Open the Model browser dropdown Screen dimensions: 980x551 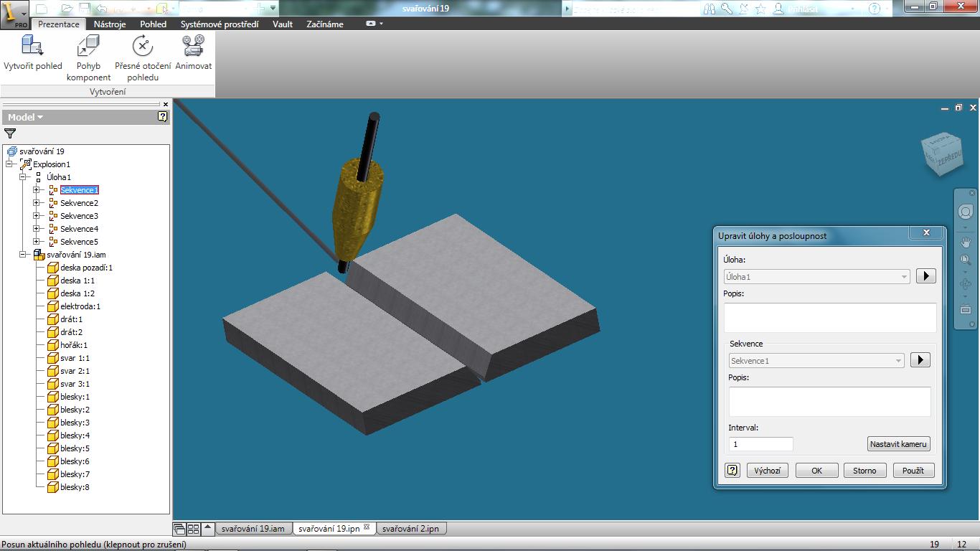tap(25, 117)
